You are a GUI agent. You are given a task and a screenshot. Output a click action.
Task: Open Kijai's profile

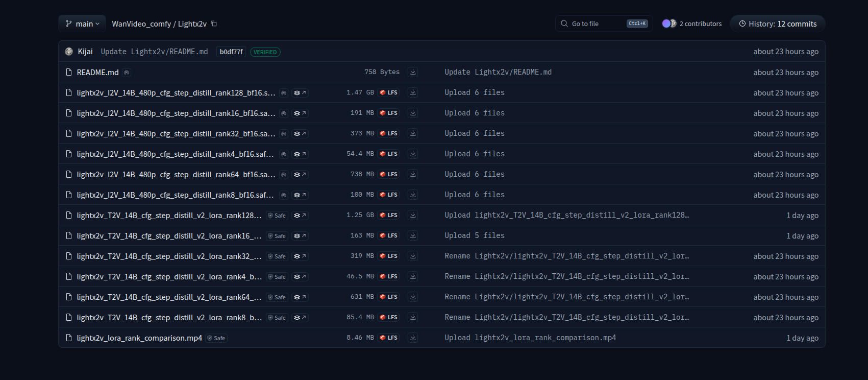(85, 52)
